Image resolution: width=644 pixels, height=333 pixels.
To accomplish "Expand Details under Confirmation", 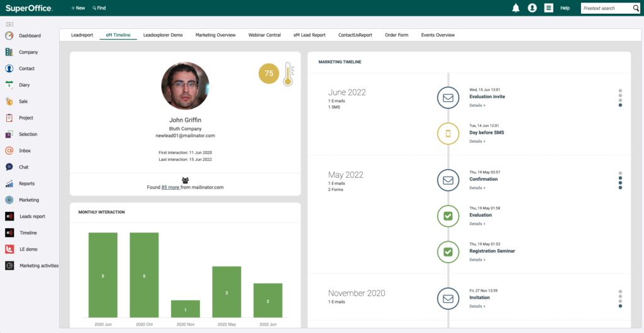I will 477,188.
